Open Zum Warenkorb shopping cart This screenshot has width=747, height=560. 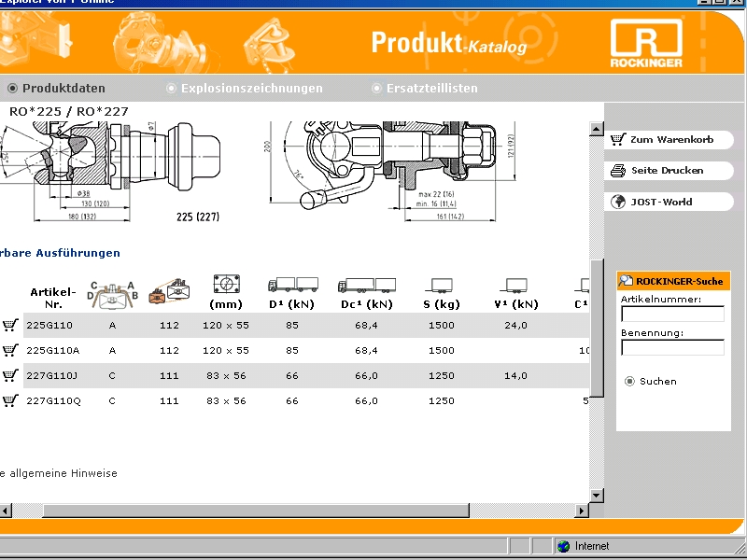point(670,140)
